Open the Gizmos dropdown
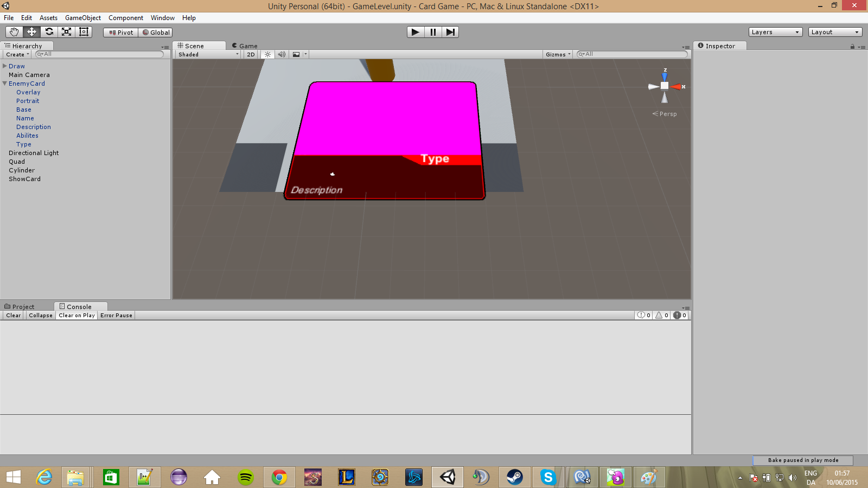The height and width of the screenshot is (488, 868). tap(558, 54)
